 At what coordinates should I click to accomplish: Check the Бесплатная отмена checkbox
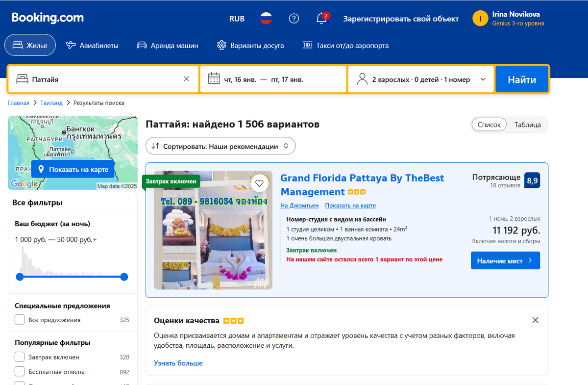pos(20,372)
